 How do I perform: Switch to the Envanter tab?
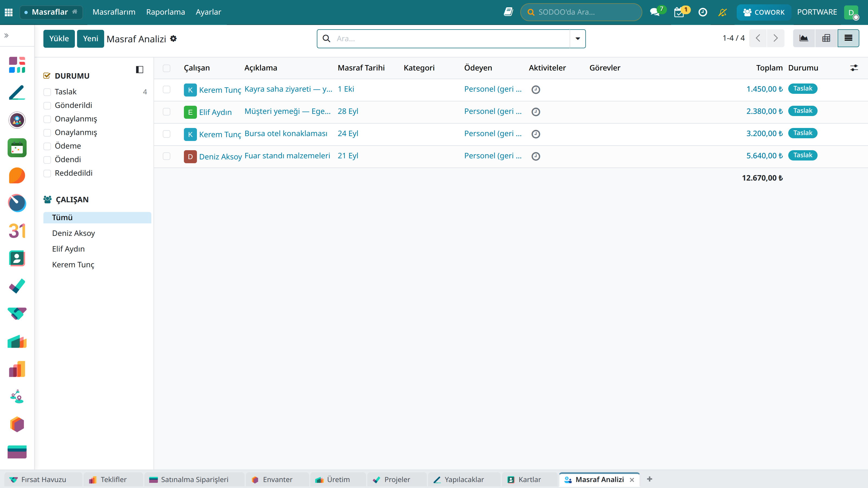277,479
